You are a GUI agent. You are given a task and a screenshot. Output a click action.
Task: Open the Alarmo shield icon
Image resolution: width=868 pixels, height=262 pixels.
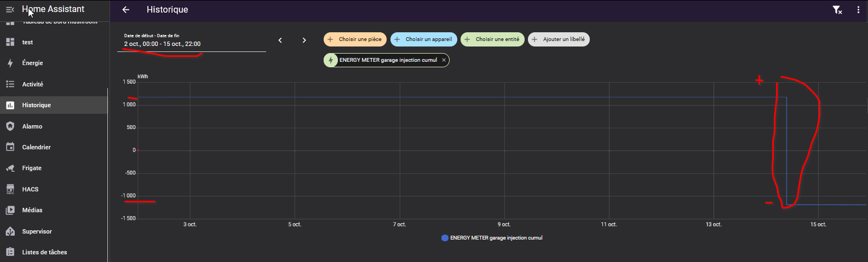coord(10,126)
